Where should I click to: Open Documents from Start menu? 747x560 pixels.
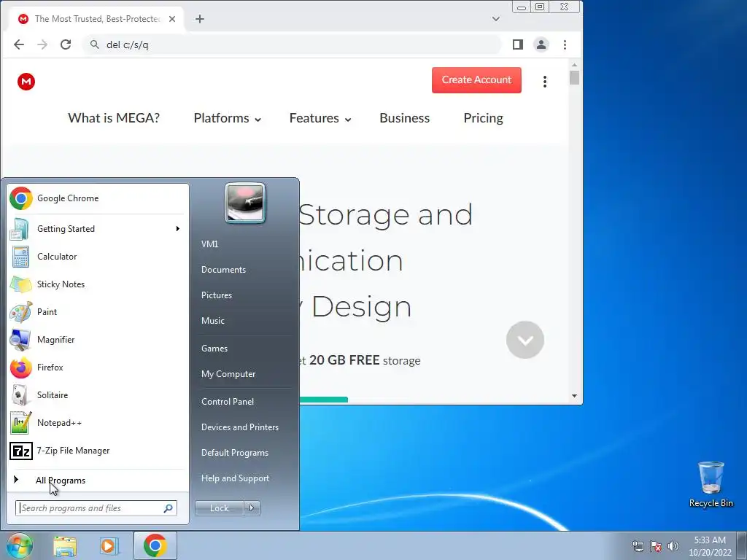click(x=223, y=270)
